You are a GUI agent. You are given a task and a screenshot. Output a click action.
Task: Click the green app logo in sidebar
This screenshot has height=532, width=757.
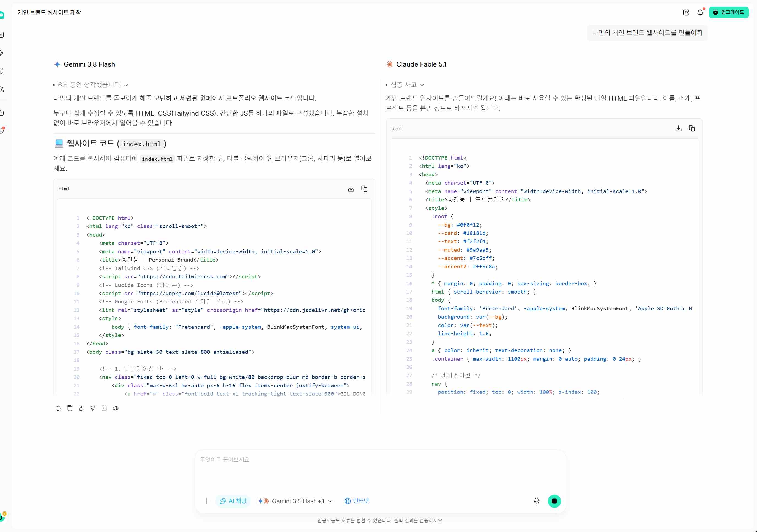tap(2, 15)
